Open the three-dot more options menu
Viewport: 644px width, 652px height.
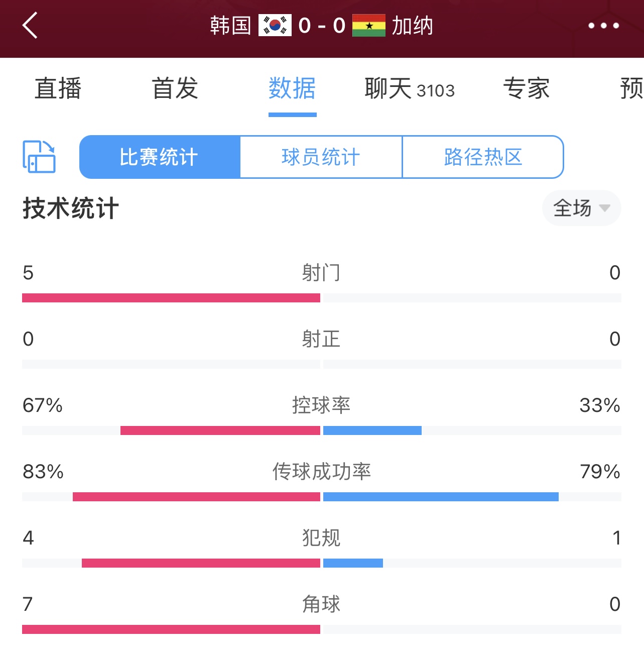point(603,26)
